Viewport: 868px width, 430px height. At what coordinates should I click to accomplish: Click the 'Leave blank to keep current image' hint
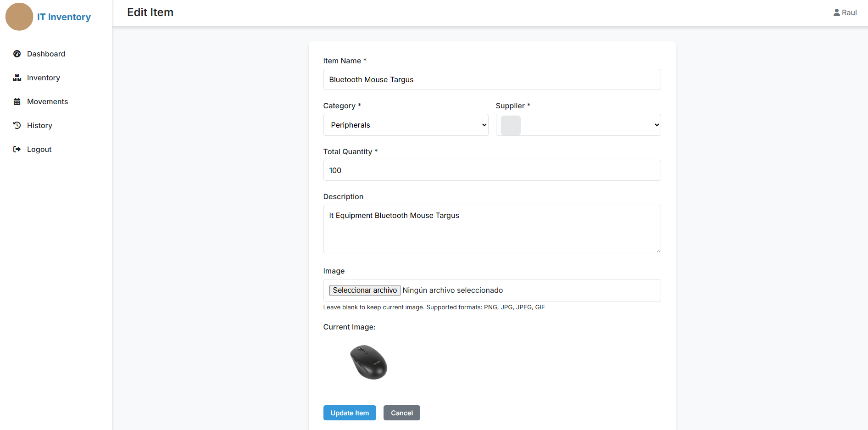pos(434,307)
